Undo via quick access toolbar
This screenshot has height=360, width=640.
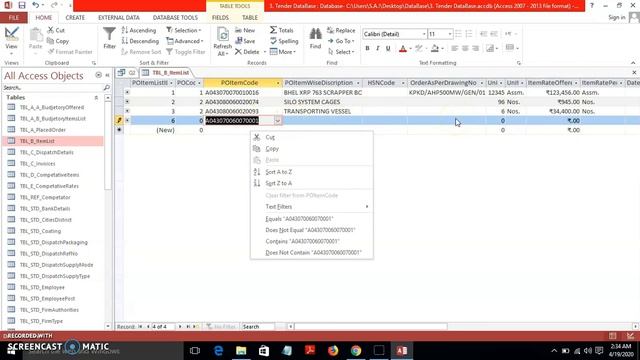[x=36, y=5]
